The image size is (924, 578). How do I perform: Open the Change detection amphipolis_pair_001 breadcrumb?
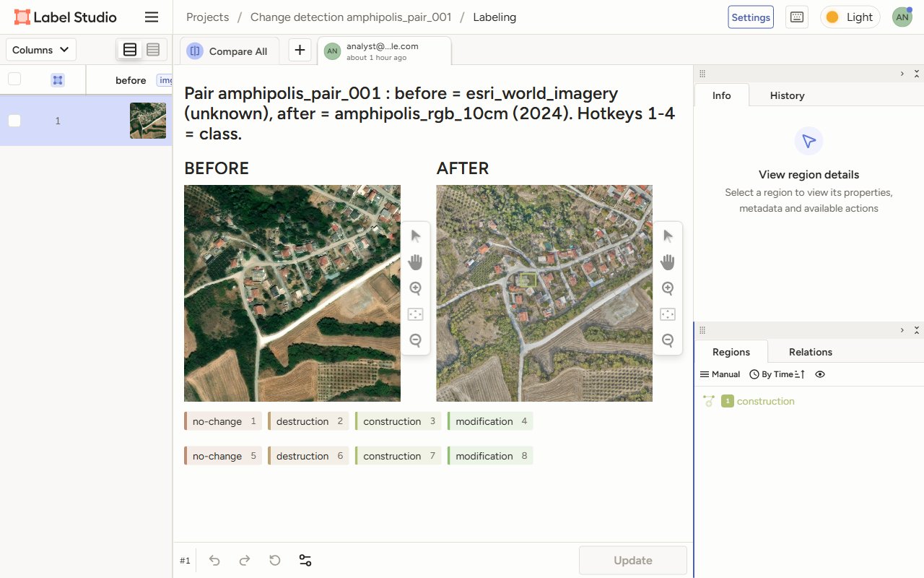click(x=351, y=17)
